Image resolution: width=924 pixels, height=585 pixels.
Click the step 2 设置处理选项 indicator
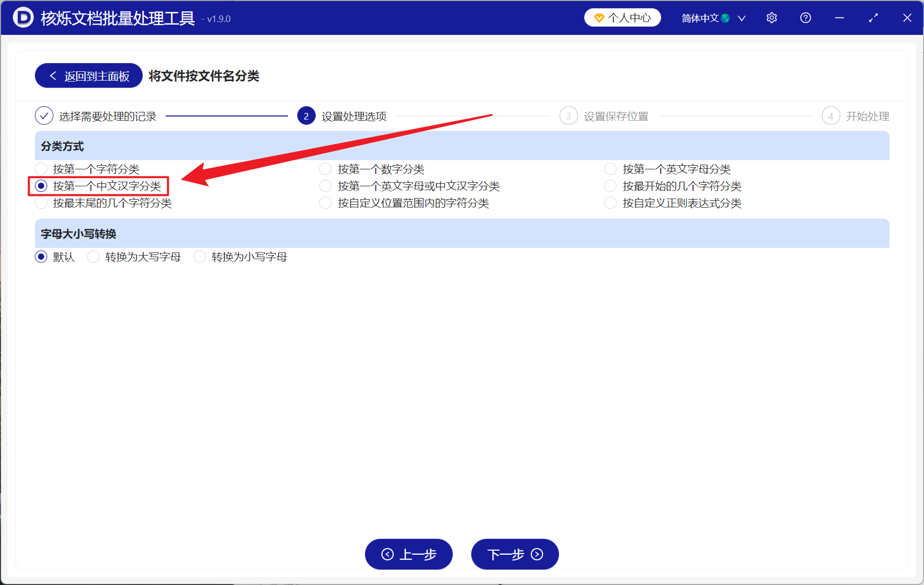(x=306, y=116)
